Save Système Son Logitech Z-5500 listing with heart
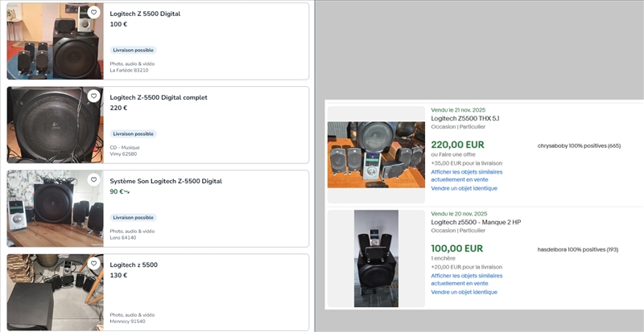Image resolution: width=644 pixels, height=332 pixels. [93, 180]
